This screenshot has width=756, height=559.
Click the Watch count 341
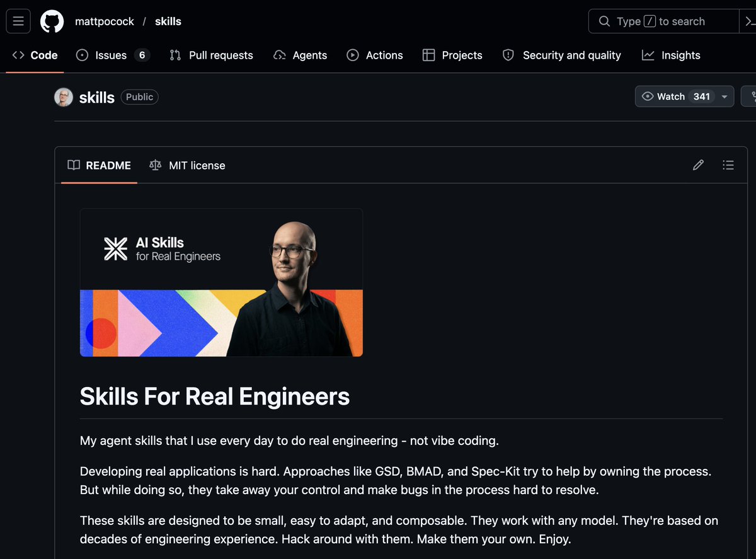click(x=702, y=96)
